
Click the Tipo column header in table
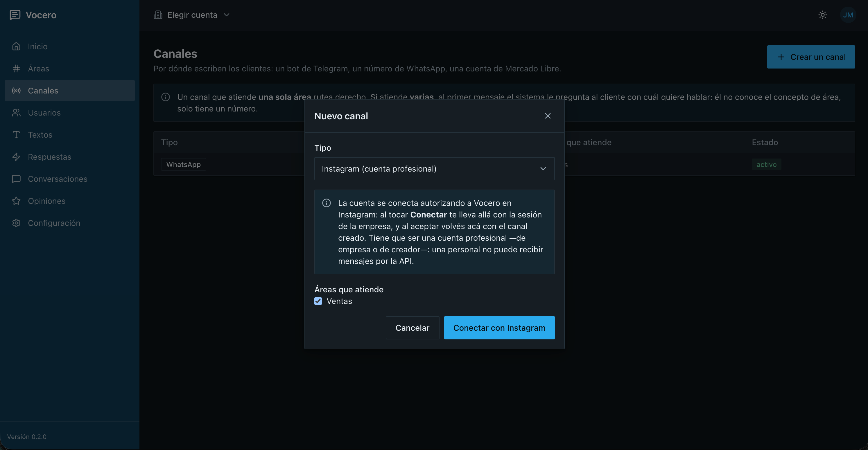click(x=169, y=142)
